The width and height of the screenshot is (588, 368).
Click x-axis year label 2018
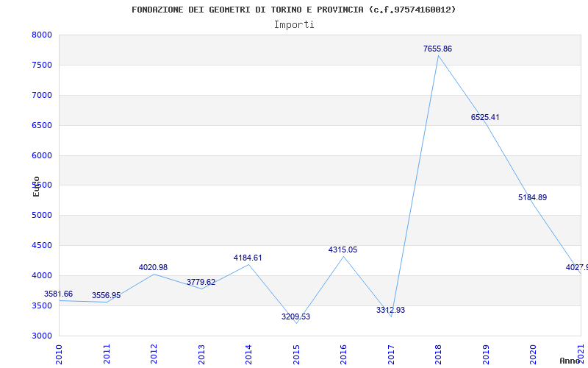tap(438, 355)
